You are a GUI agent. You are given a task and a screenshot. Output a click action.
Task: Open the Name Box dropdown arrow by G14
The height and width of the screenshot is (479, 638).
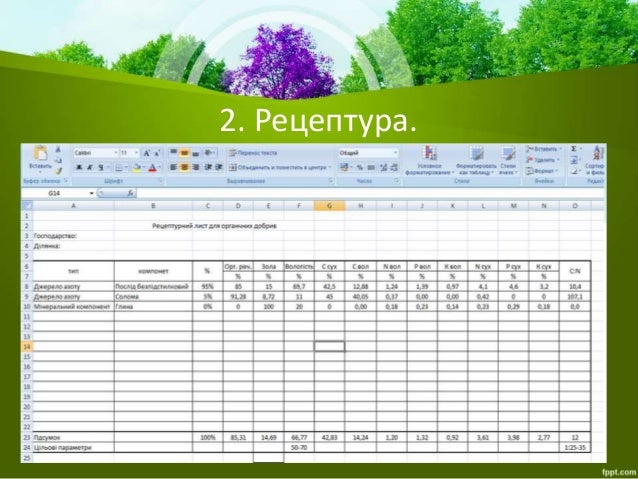point(92,193)
